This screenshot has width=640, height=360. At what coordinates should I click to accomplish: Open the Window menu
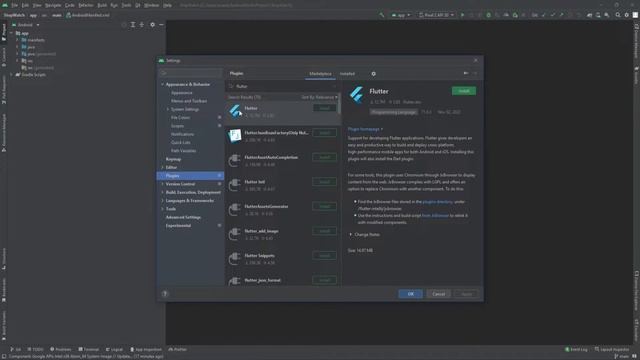(x=151, y=5)
